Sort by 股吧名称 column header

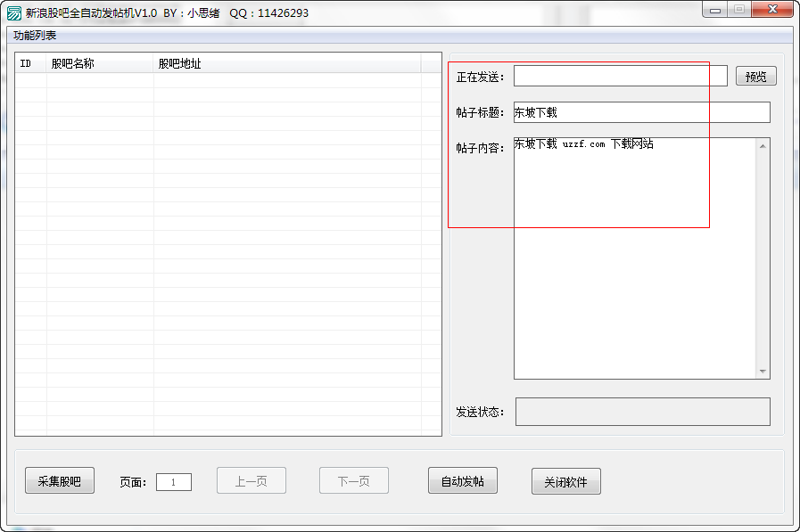pyautogui.click(x=100, y=63)
